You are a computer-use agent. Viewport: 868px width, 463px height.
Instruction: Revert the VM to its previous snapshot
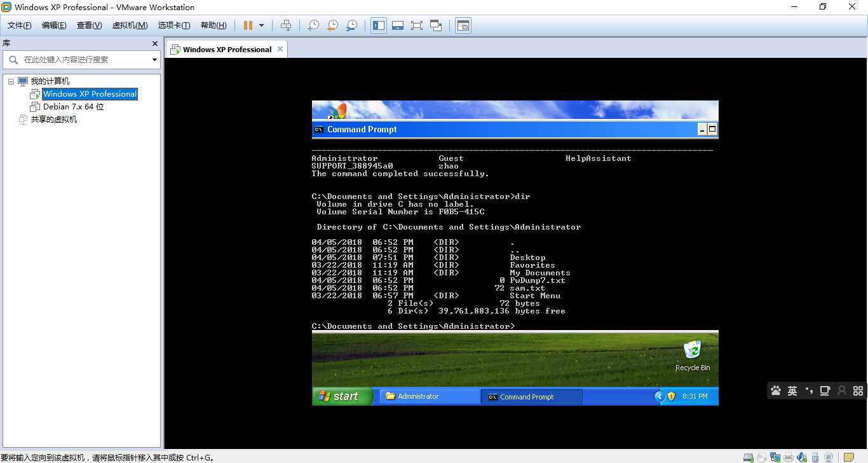coord(332,25)
